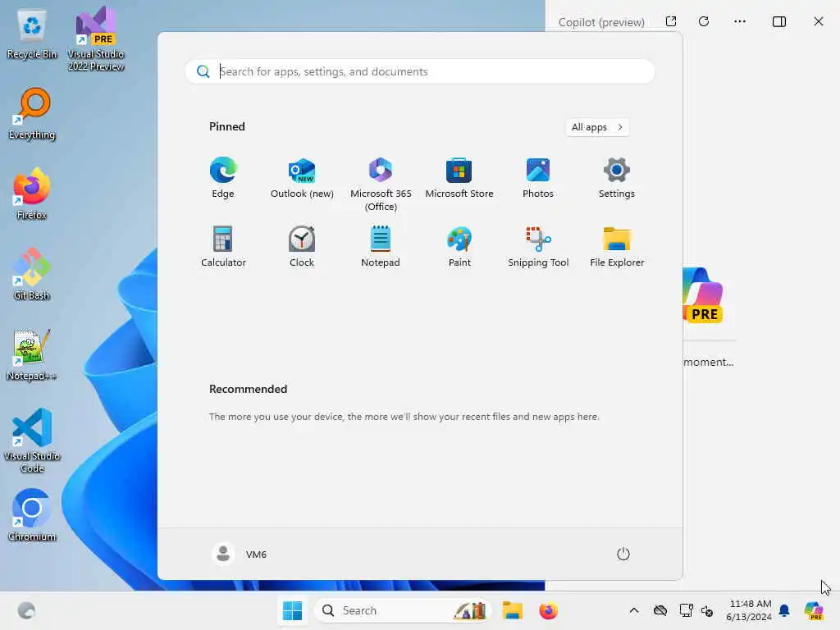
Task: Open Settings from pinned apps
Action: click(x=617, y=178)
